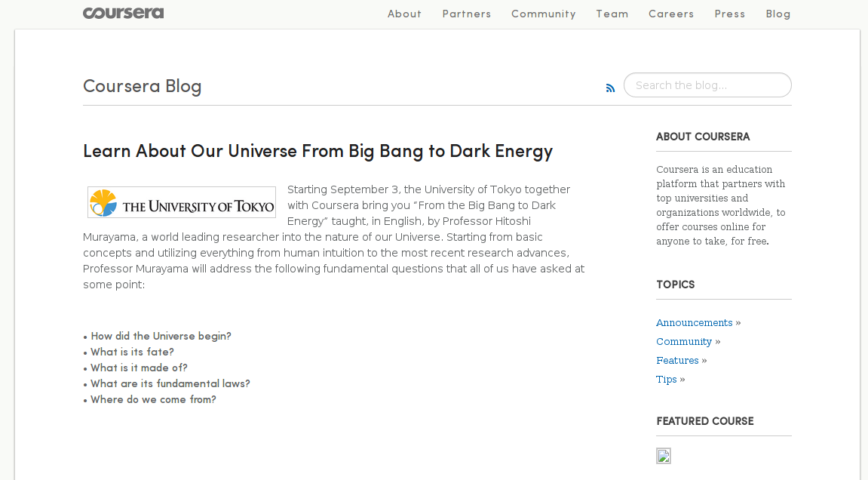This screenshot has height=480, width=868.
Task: Open the Community navigation item in the header
Action: click(x=543, y=14)
